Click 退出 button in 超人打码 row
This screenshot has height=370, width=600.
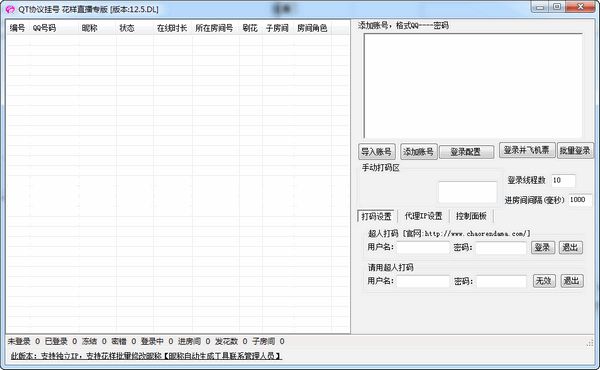[x=571, y=248]
